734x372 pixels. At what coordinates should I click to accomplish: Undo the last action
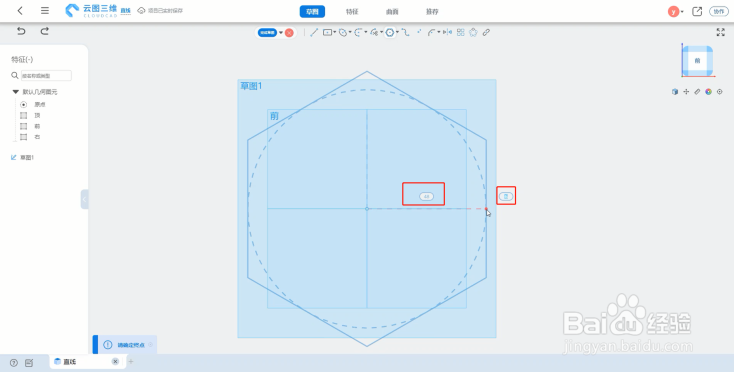coord(21,31)
